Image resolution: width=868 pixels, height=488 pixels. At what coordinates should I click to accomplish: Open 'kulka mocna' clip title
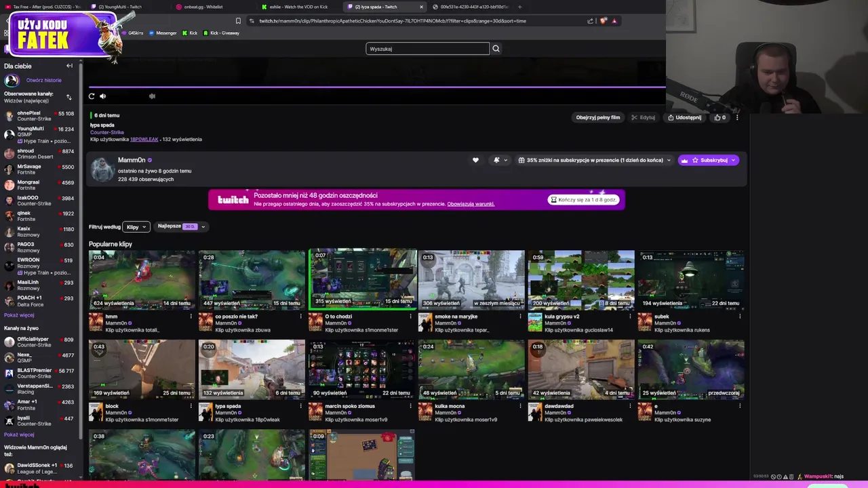point(450,406)
